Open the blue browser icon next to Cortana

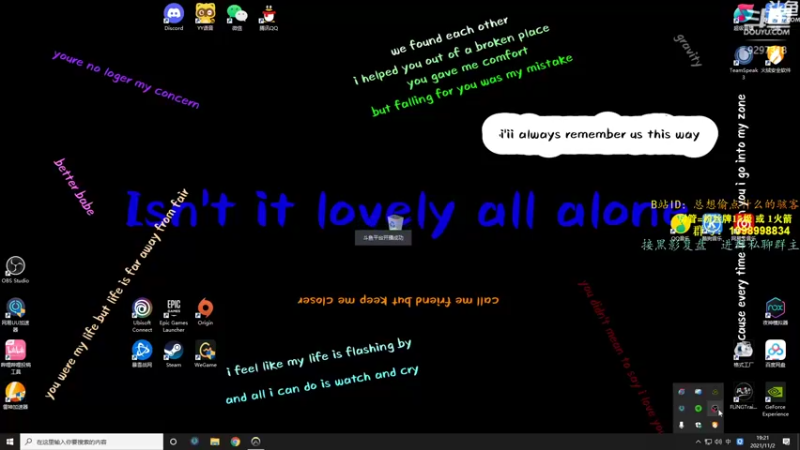tap(194, 441)
